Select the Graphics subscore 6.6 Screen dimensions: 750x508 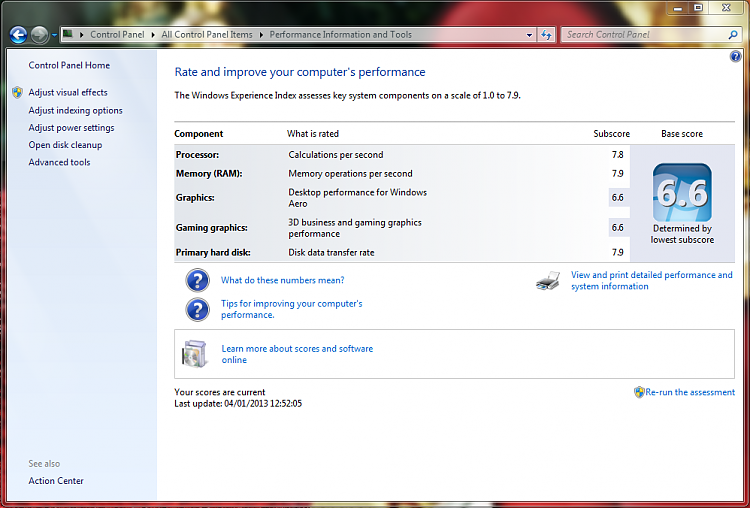(x=618, y=198)
